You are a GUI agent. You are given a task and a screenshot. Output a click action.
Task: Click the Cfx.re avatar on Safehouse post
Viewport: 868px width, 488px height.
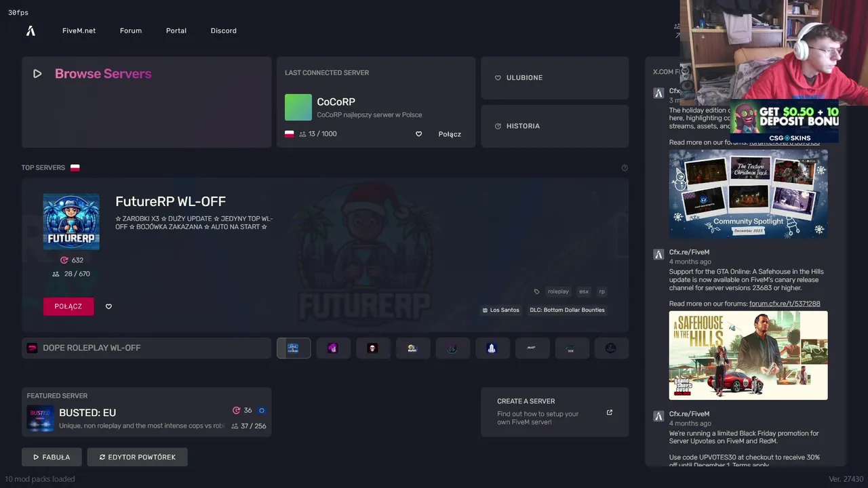[x=658, y=254]
